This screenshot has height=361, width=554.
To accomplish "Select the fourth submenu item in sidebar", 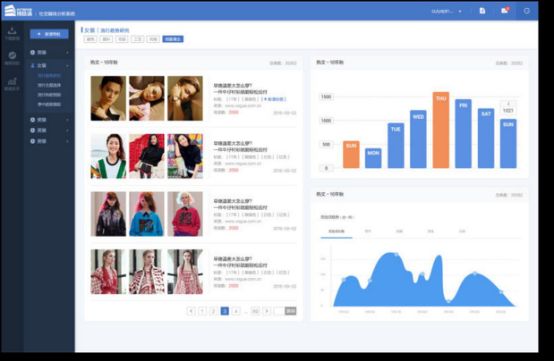I will tap(49, 104).
